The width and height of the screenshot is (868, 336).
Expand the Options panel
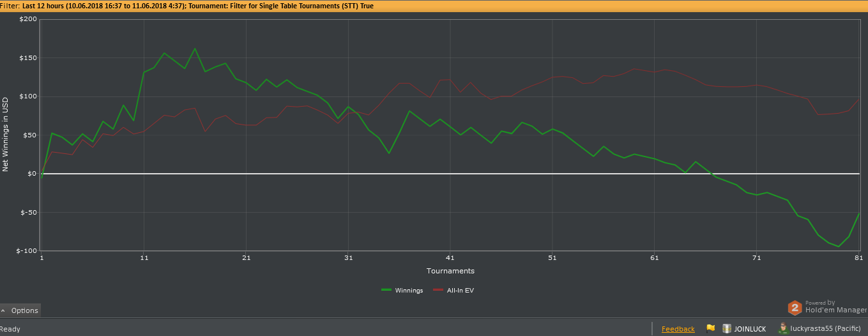click(x=20, y=310)
